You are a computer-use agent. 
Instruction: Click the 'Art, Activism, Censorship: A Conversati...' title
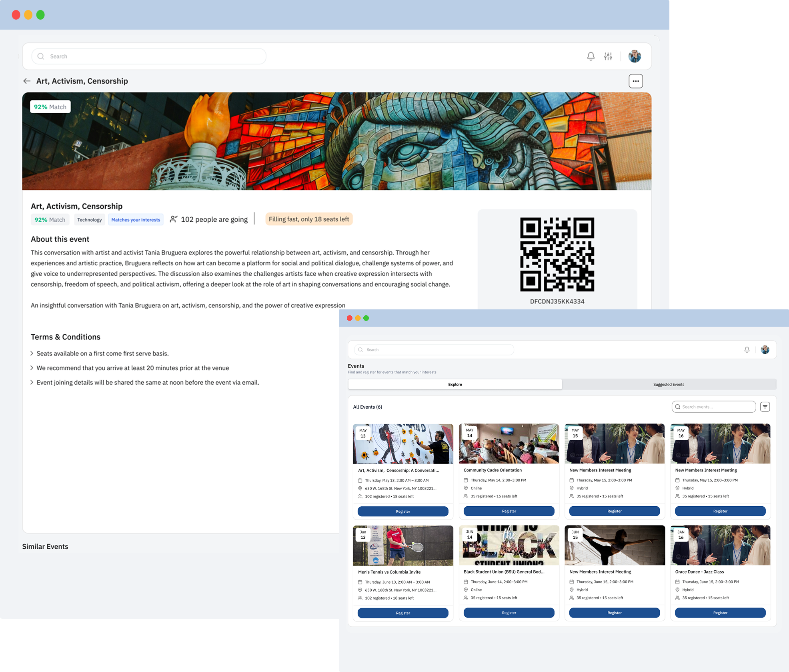(399, 471)
